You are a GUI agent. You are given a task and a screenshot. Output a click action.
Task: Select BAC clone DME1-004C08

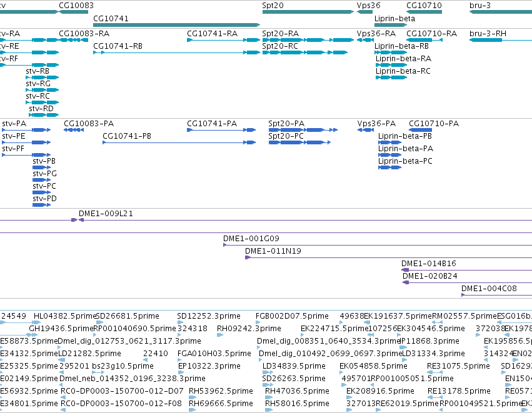point(497,296)
